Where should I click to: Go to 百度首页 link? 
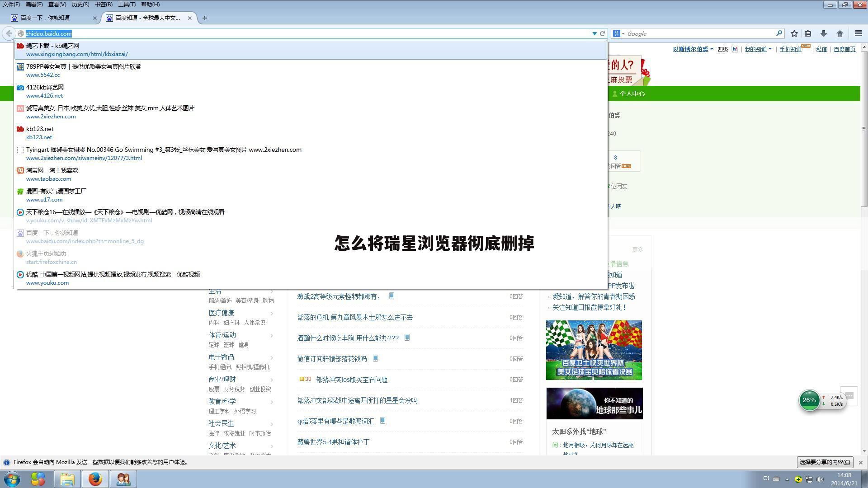[x=844, y=49]
